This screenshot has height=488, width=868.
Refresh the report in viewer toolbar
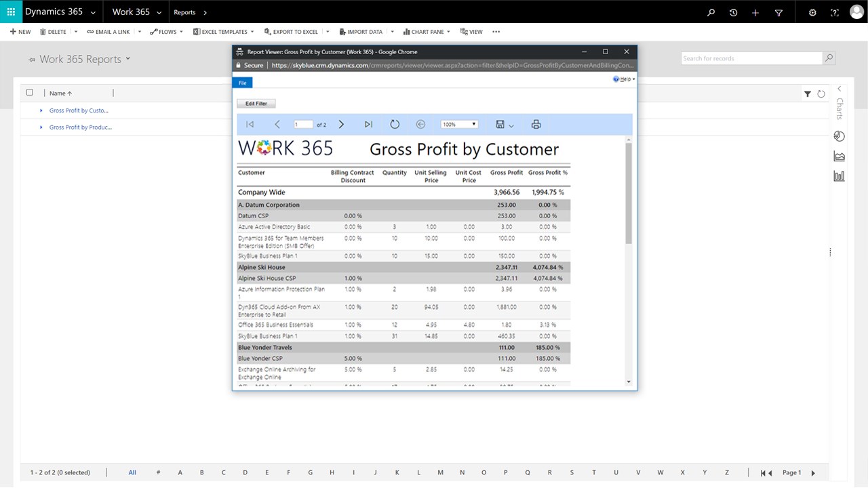tap(395, 124)
